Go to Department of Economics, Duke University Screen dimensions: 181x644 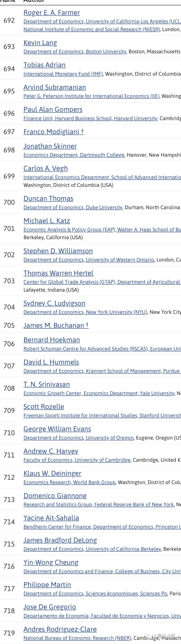[x=73, y=207]
